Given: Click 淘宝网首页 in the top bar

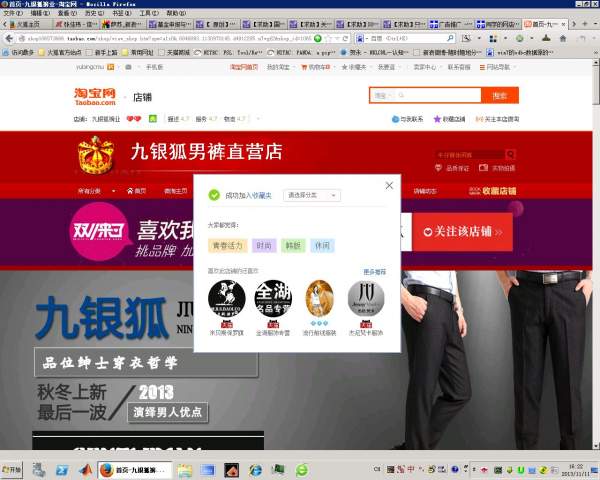Looking at the screenshot, I should coord(244,67).
